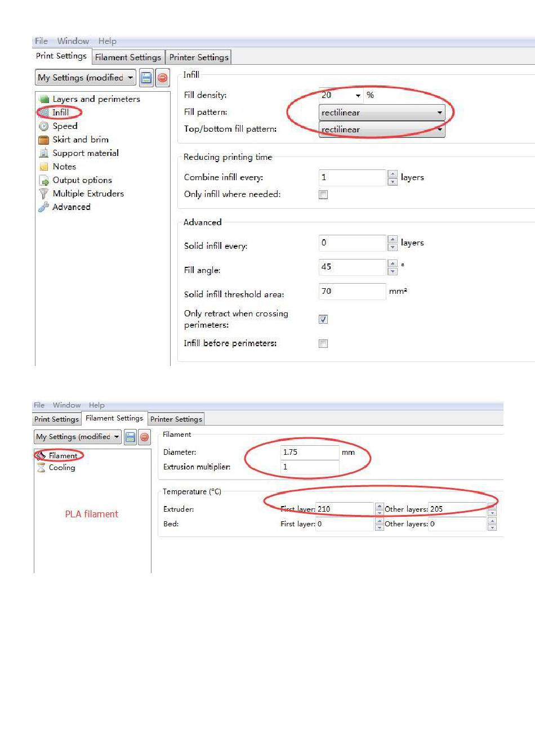Open the File menu in upper window

tap(41, 41)
